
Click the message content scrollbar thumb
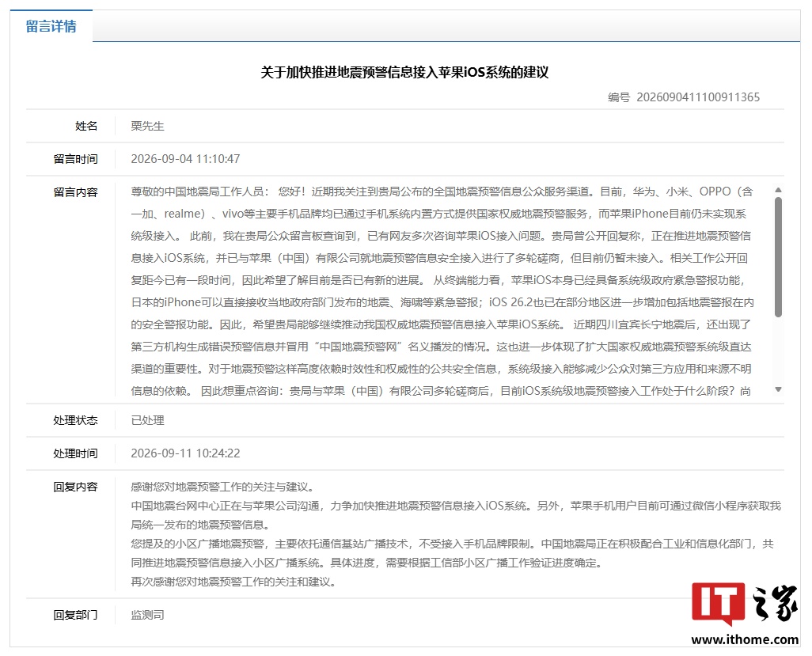(778, 257)
